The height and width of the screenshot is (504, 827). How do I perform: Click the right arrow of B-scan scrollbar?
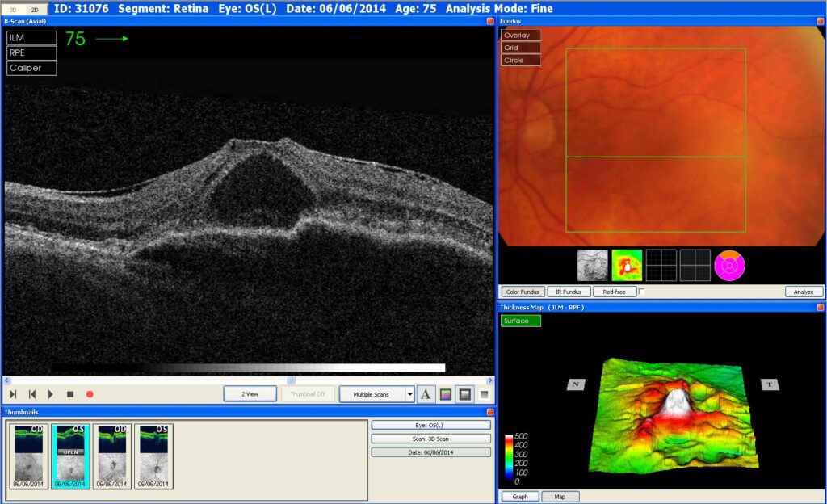pos(490,380)
